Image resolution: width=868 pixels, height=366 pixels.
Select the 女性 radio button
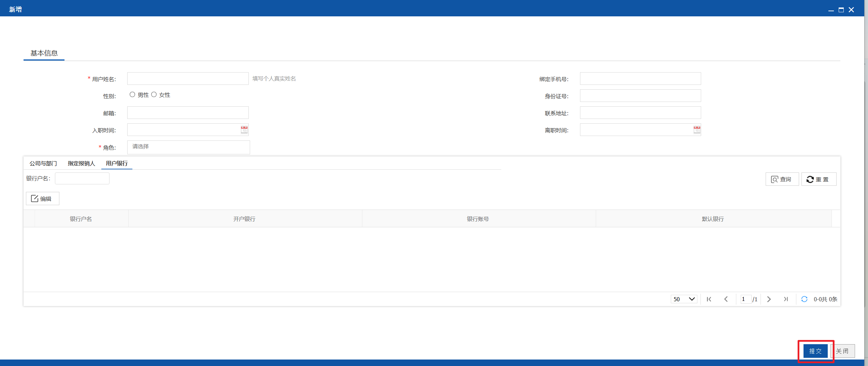point(154,95)
